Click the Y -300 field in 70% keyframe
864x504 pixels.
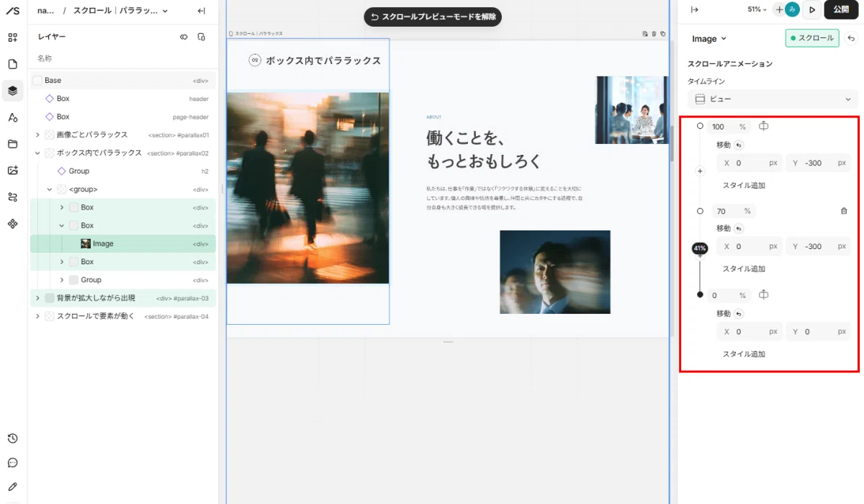pos(818,246)
